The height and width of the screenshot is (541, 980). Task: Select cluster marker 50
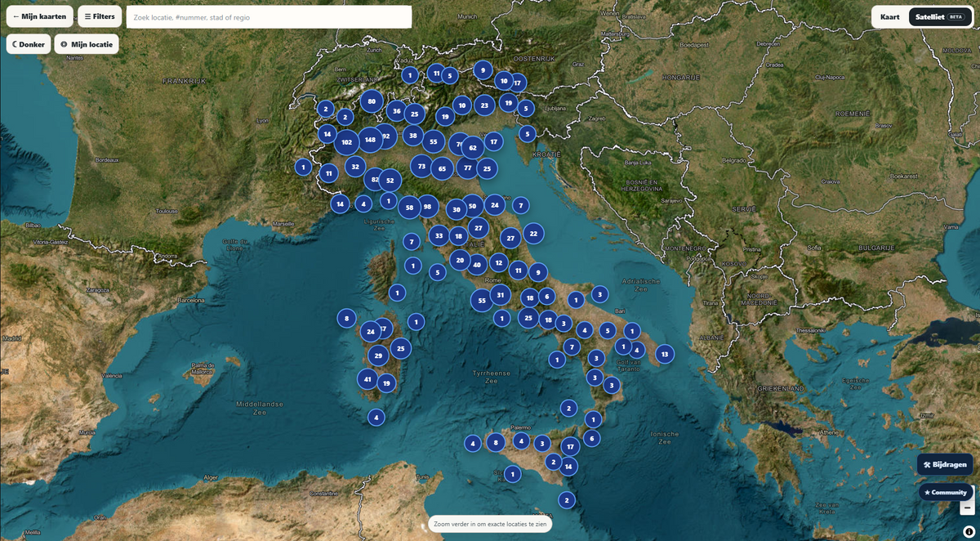(x=472, y=207)
